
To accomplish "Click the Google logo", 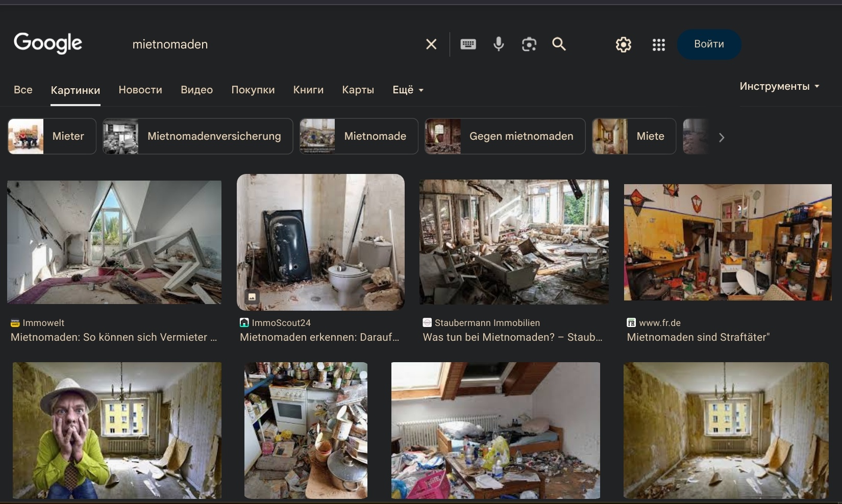I will point(48,43).
